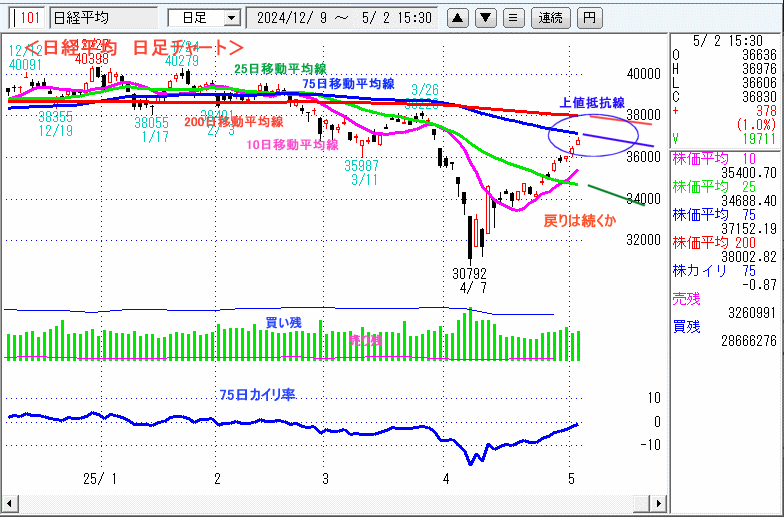Click the 株価平均 75 value 37152.19

(x=748, y=229)
